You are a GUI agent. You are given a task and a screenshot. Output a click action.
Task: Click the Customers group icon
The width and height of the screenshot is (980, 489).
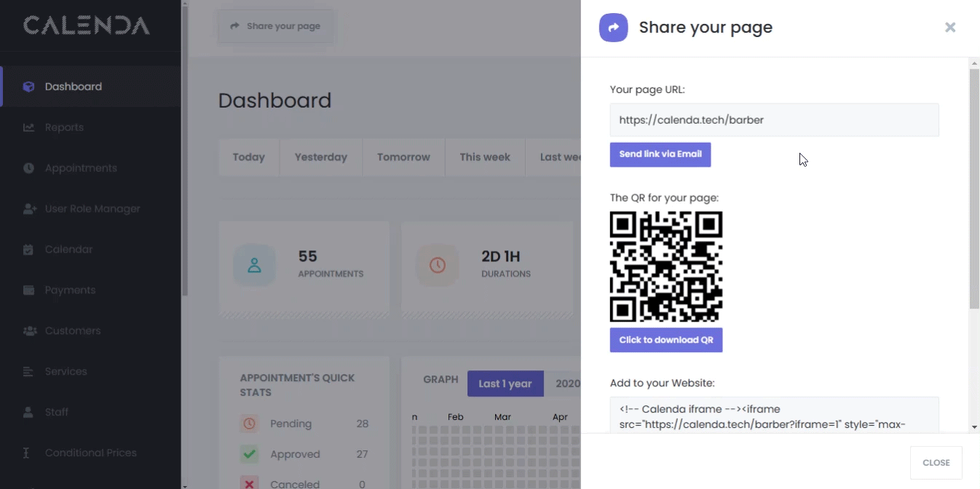click(29, 331)
